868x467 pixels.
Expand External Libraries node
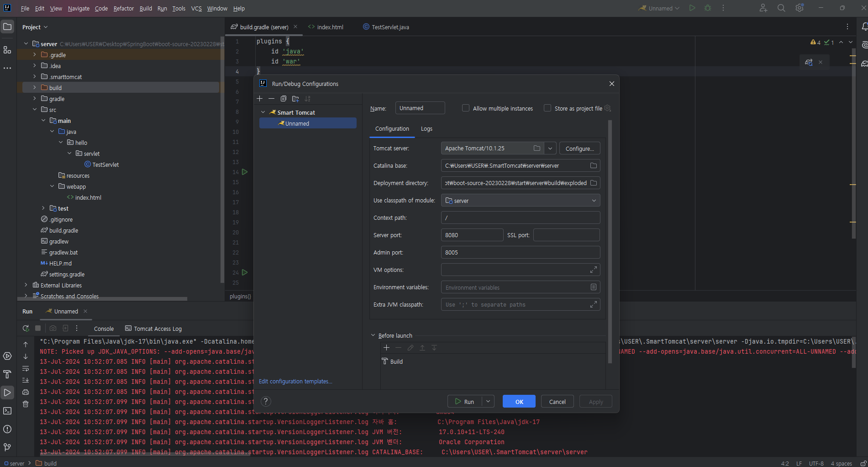26,285
